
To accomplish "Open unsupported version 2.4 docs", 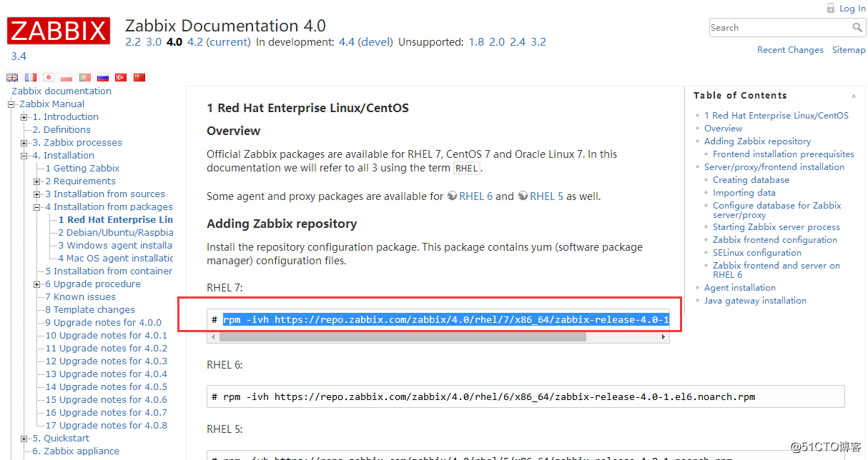I will [x=518, y=42].
